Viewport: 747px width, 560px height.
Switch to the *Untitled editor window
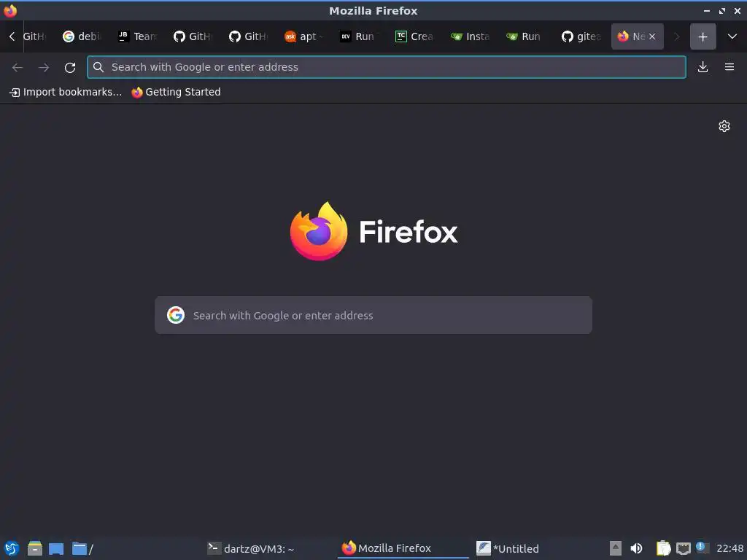(508, 548)
